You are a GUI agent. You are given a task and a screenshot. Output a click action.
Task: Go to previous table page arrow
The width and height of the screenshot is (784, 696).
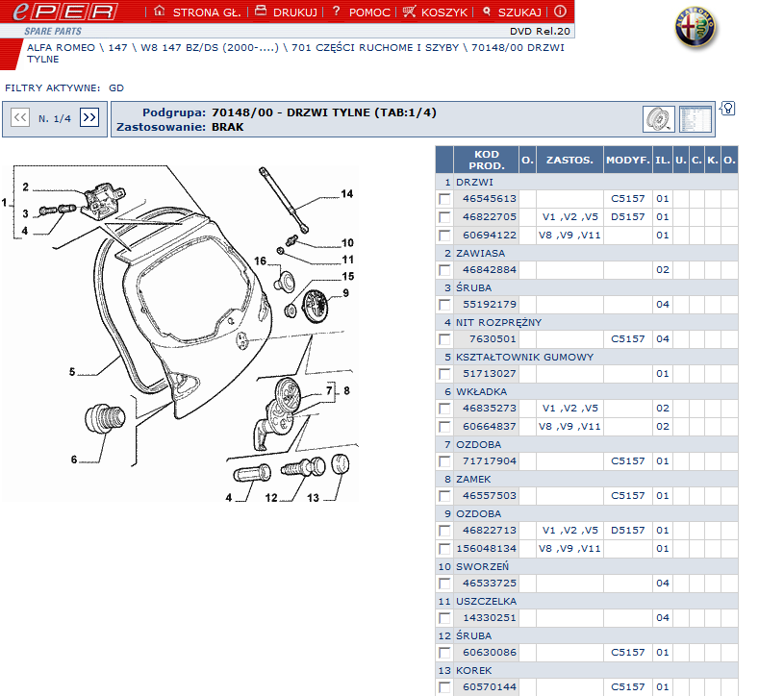point(20,117)
